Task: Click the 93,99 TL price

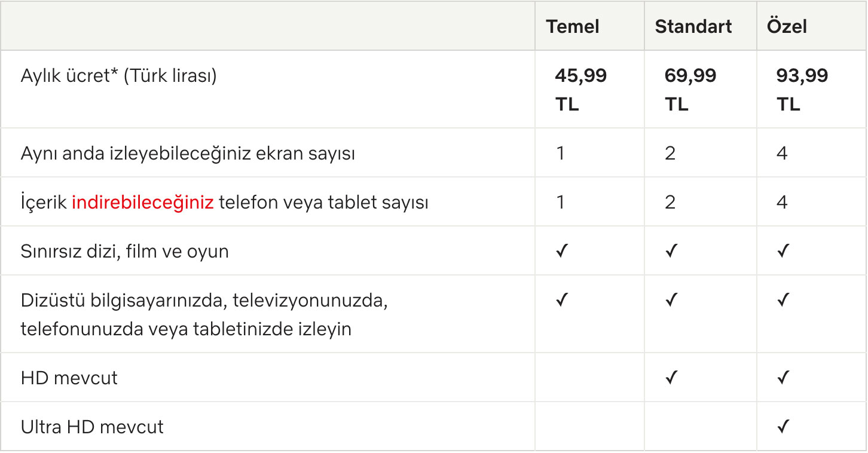Action: coord(802,90)
